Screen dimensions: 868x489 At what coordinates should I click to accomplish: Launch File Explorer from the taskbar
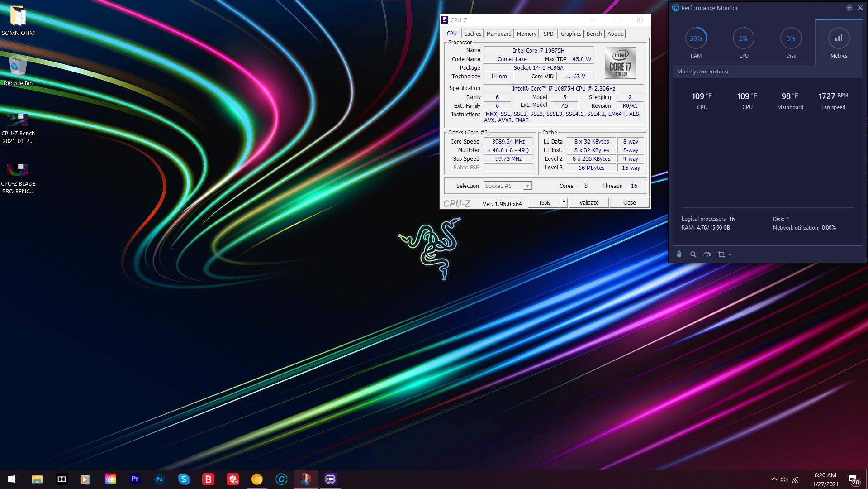[37, 479]
